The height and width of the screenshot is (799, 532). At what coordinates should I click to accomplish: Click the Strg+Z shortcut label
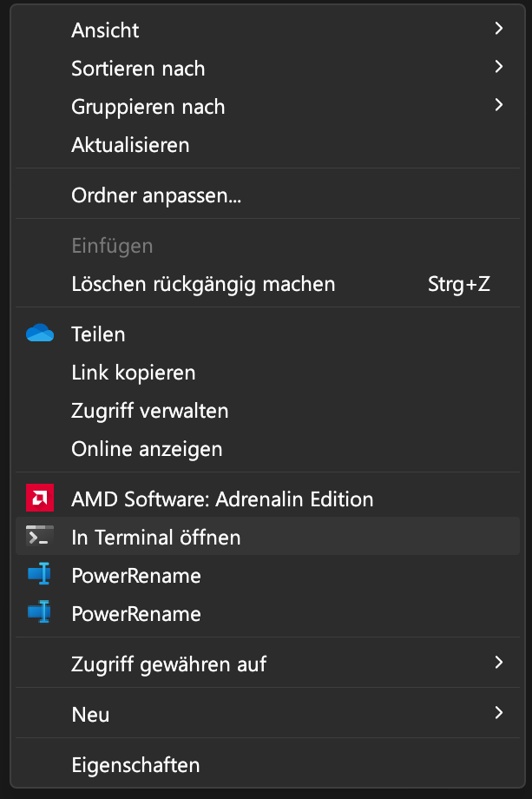coord(459,284)
